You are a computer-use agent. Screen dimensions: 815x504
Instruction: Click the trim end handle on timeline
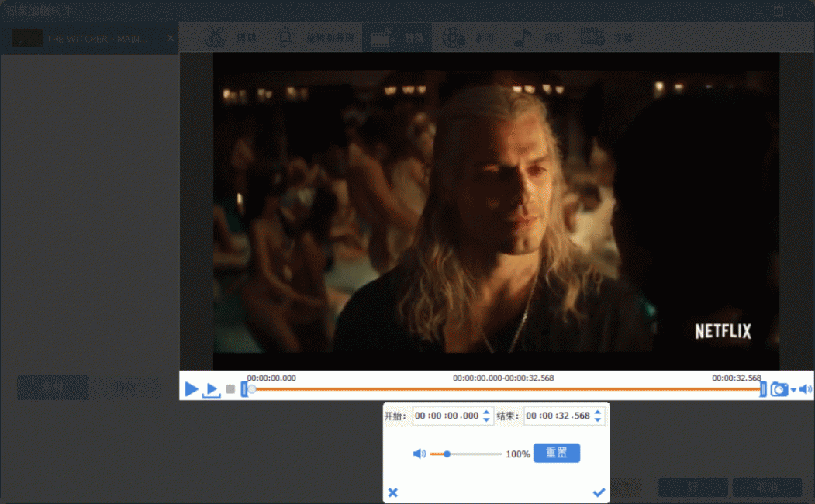tap(763, 389)
